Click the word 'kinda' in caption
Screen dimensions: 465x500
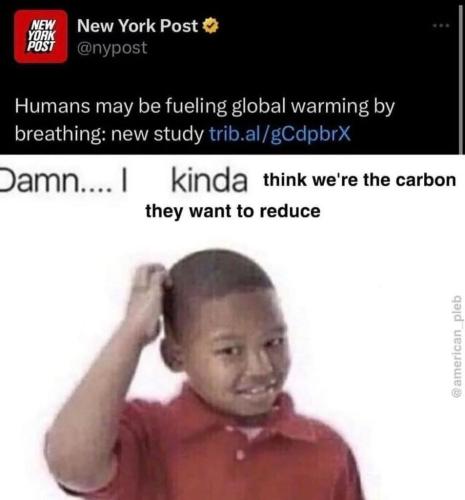click(209, 181)
